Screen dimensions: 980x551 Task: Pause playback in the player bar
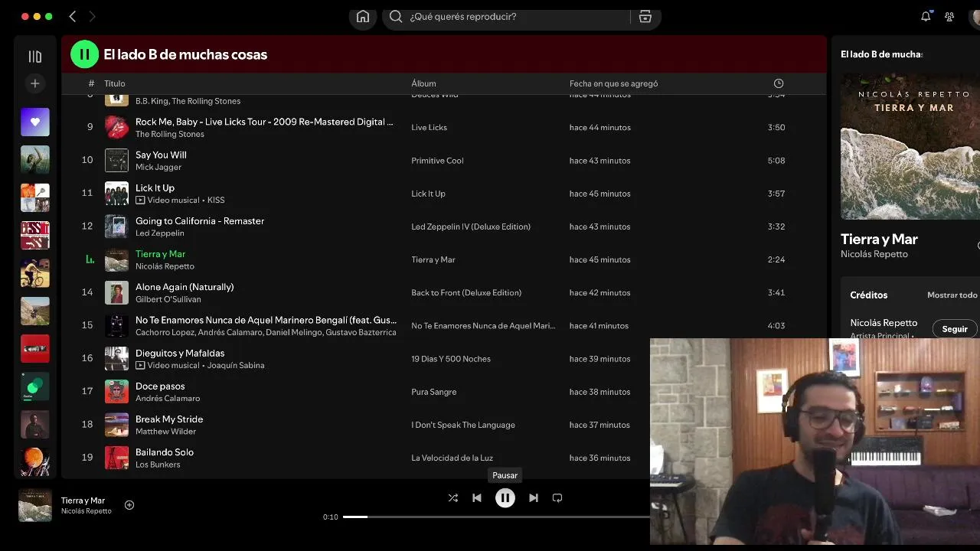(x=505, y=497)
